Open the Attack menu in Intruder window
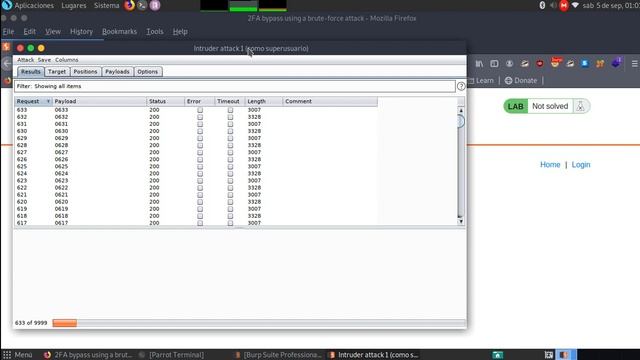The image size is (640, 360). coord(25,60)
